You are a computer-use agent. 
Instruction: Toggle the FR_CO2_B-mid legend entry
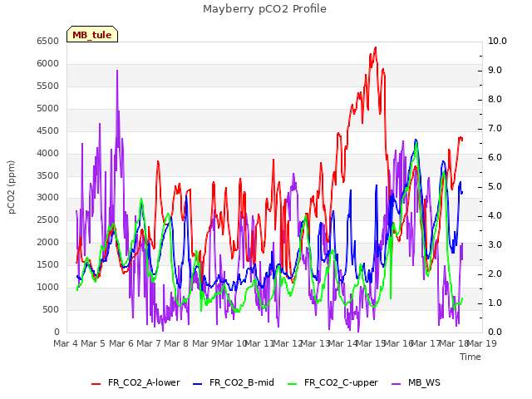(x=234, y=382)
